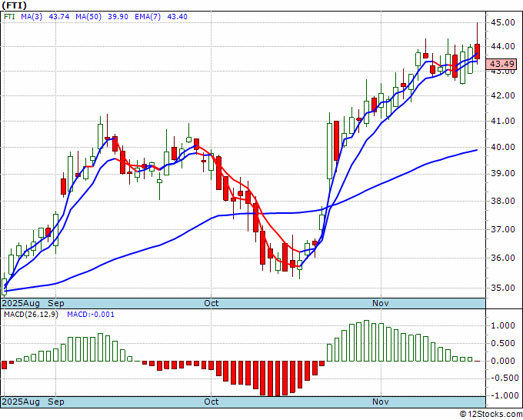
Task: Click Sep on the price chart date axis
Action: click(x=56, y=303)
